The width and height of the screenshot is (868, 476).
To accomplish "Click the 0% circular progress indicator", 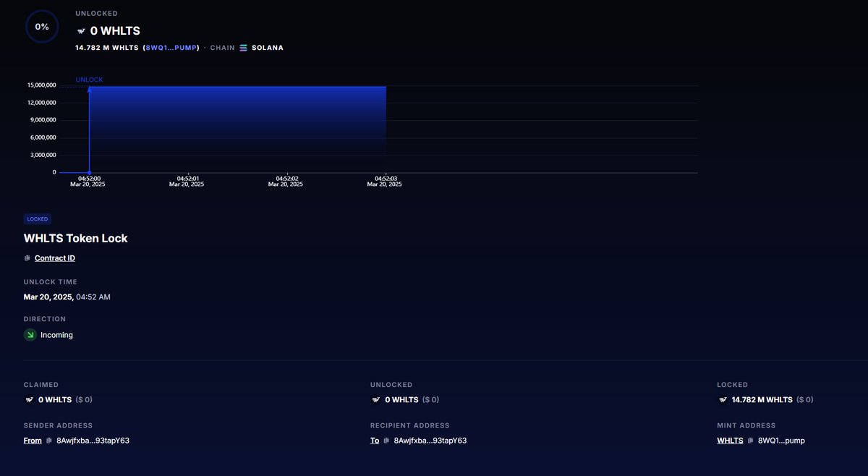I will click(x=41, y=26).
